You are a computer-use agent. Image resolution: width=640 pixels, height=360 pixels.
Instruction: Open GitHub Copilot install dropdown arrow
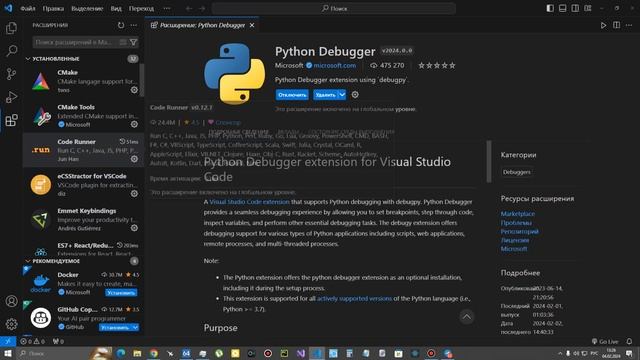click(x=135, y=327)
